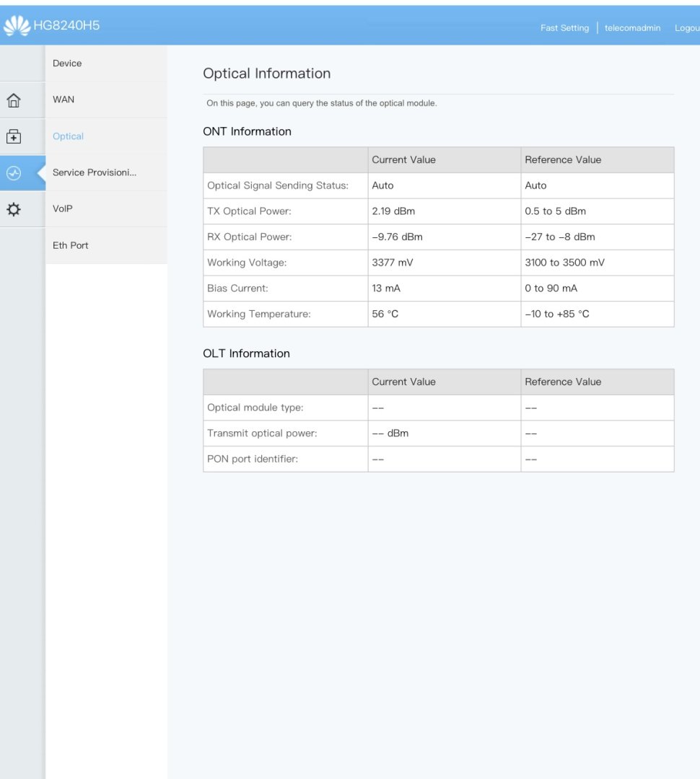Select the system information pulse icon
The height and width of the screenshot is (779, 700).
click(14, 173)
